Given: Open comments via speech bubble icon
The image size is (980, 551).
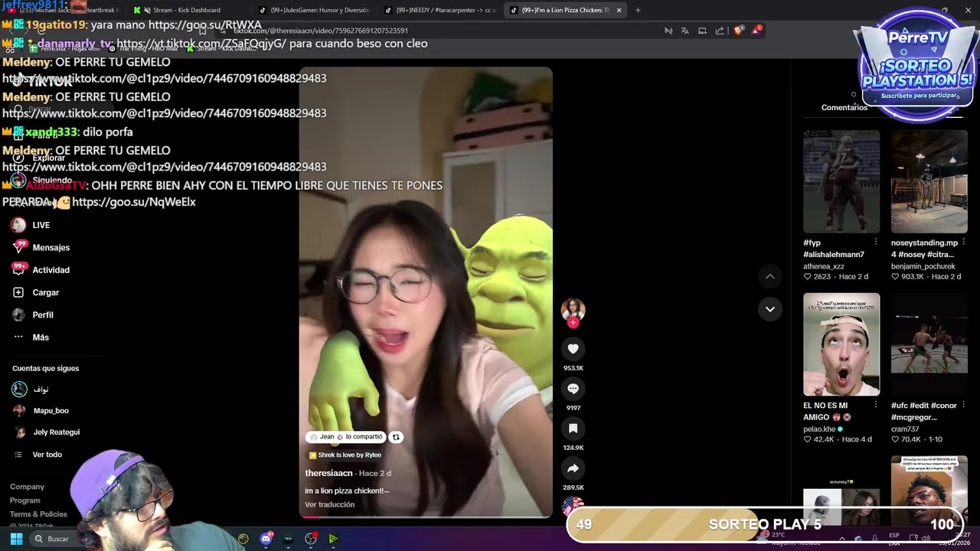Looking at the screenshot, I should [x=573, y=389].
